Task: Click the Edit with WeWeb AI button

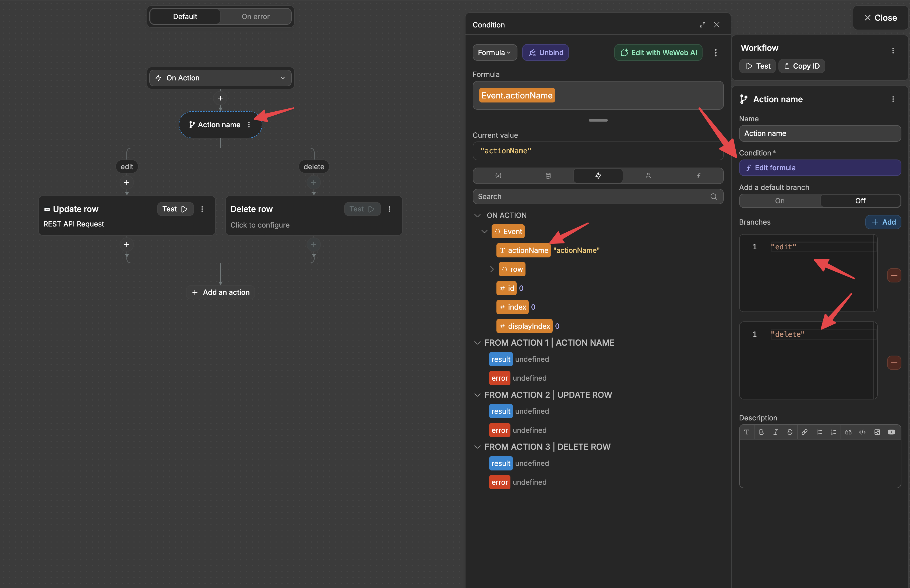Action: click(658, 52)
